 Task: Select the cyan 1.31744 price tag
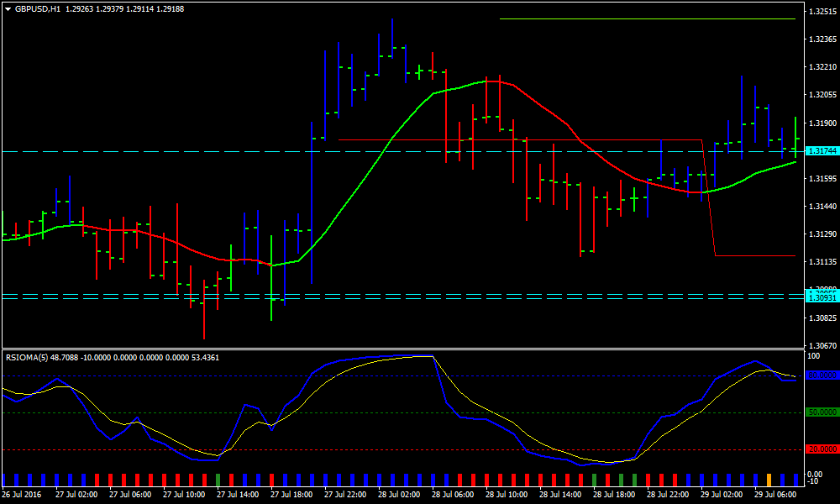820,151
